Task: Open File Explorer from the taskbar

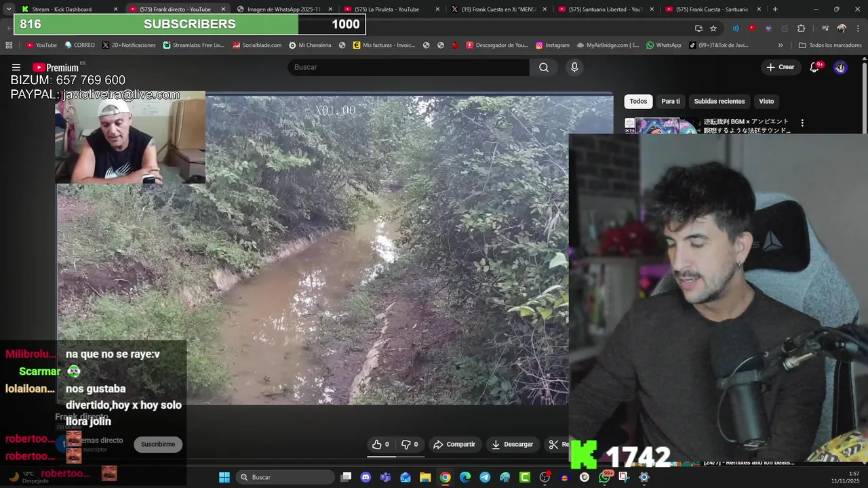Action: (x=425, y=477)
